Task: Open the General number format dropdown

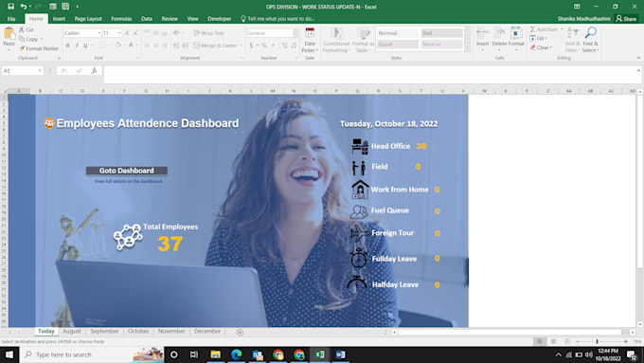Action: (x=295, y=33)
